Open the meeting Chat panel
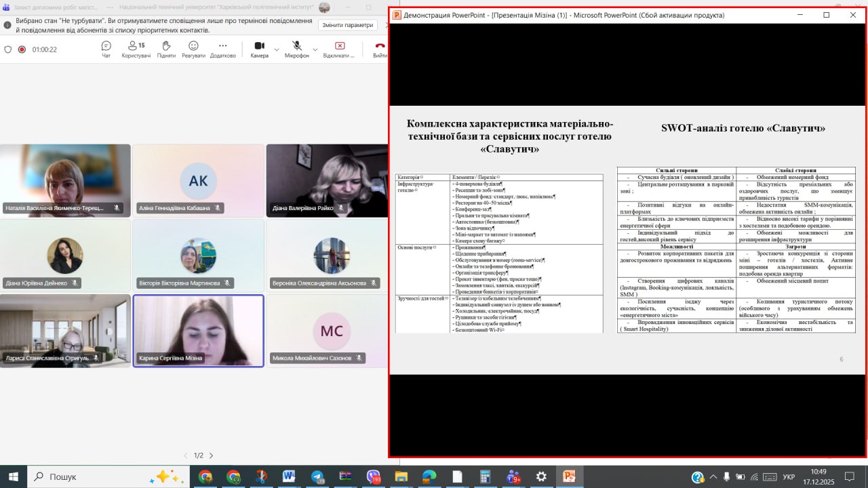868x488 pixels. tap(106, 49)
